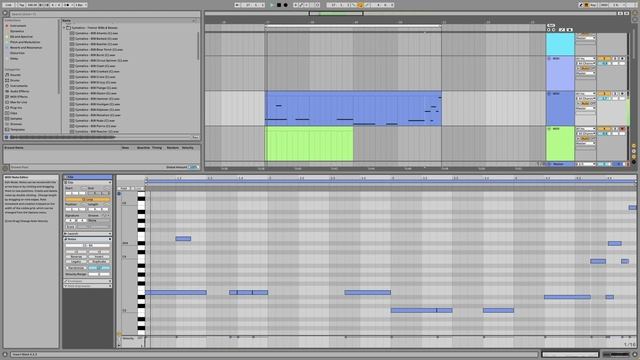The image size is (640, 360).
Task: Select the green clip in arrangement
Action: [x=309, y=144]
